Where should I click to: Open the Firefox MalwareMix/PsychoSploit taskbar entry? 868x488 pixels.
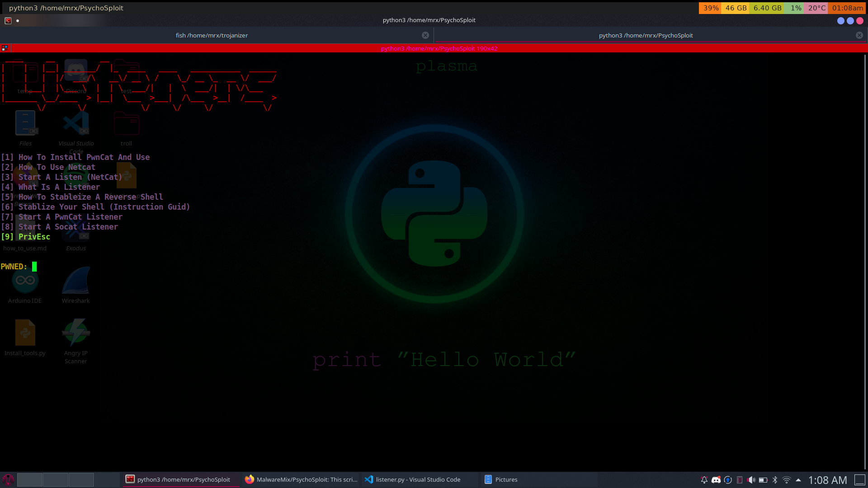(301, 479)
